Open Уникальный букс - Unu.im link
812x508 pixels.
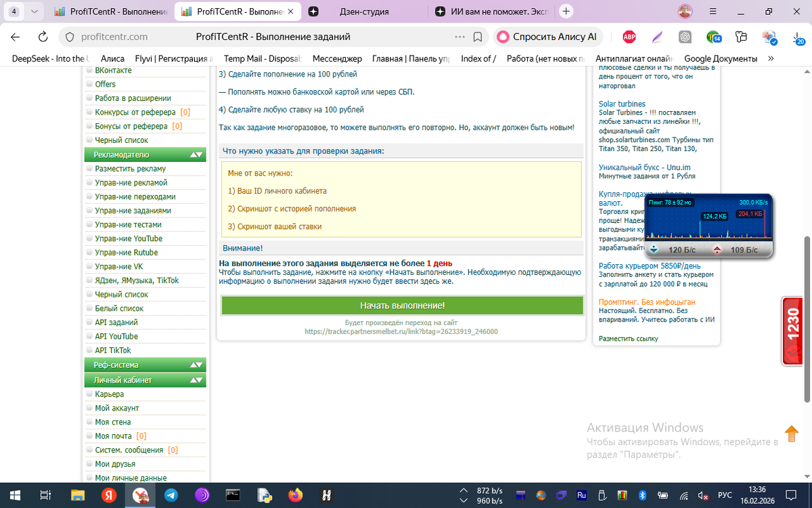coord(644,167)
